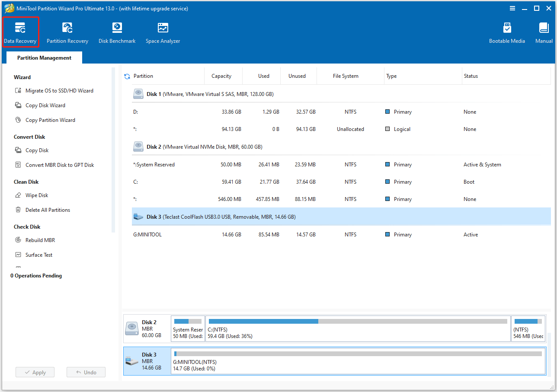Sort partitions by Capacity column header
The image size is (557, 392).
(x=221, y=76)
